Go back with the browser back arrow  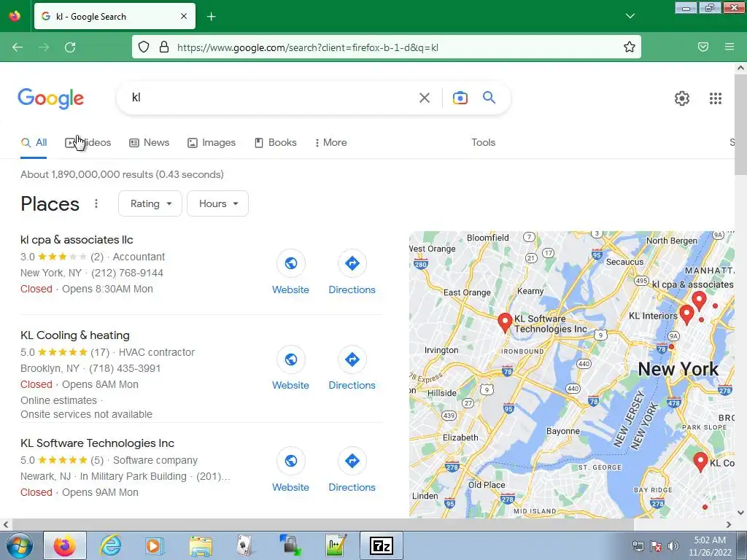click(18, 47)
